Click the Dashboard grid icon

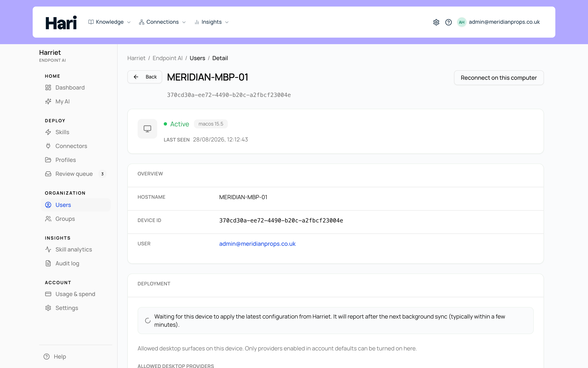click(x=48, y=88)
